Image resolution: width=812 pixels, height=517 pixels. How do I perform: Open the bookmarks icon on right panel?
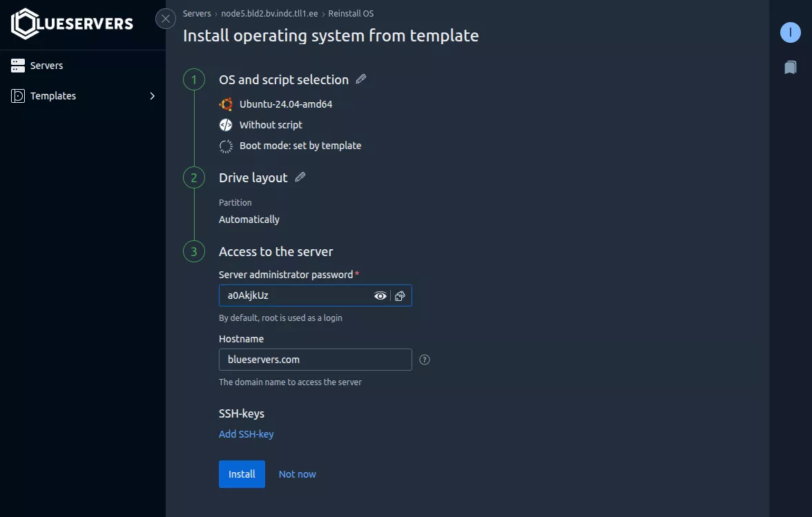(x=790, y=67)
